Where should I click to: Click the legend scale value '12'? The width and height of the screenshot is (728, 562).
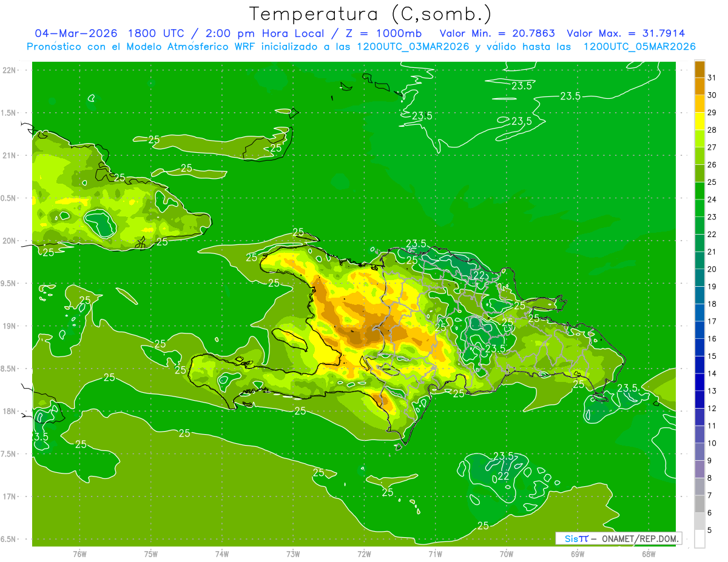pyautogui.click(x=712, y=409)
